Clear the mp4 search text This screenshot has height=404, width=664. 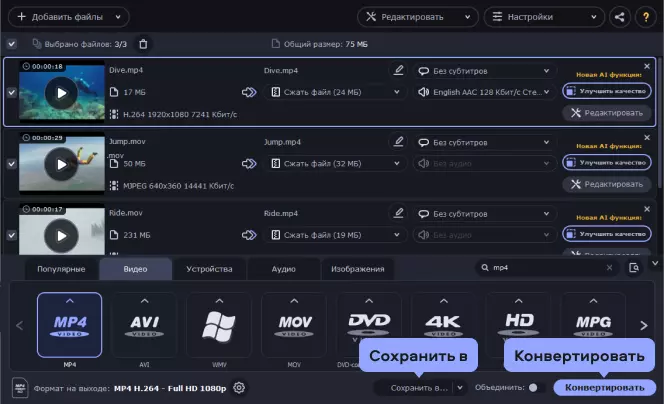(x=609, y=268)
